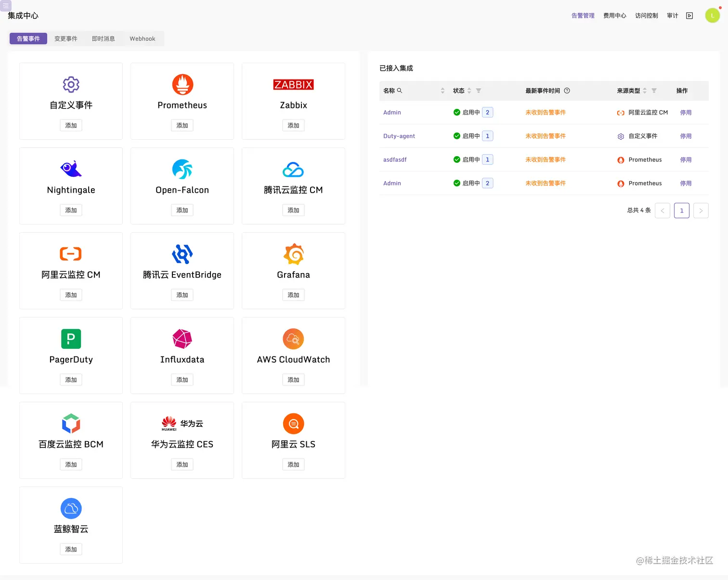Image resolution: width=728 pixels, height=580 pixels.
Task: Click the count badge 2 in first Admin row
Action: pos(487,112)
